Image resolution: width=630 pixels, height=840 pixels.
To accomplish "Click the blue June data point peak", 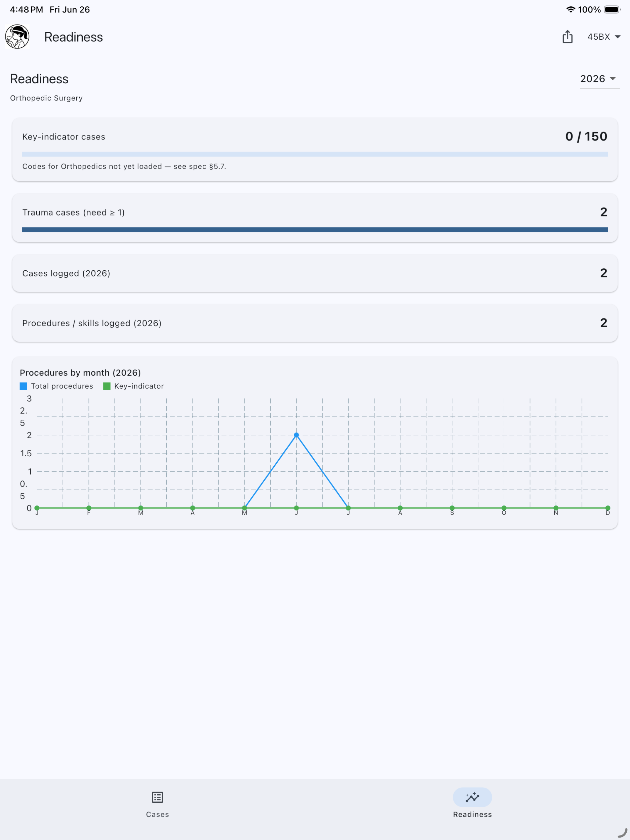I will click(297, 435).
